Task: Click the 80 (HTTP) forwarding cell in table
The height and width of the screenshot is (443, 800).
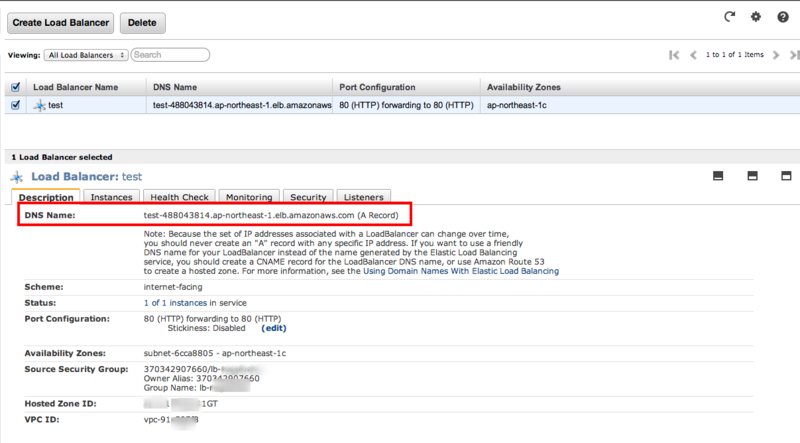Action: pos(406,105)
